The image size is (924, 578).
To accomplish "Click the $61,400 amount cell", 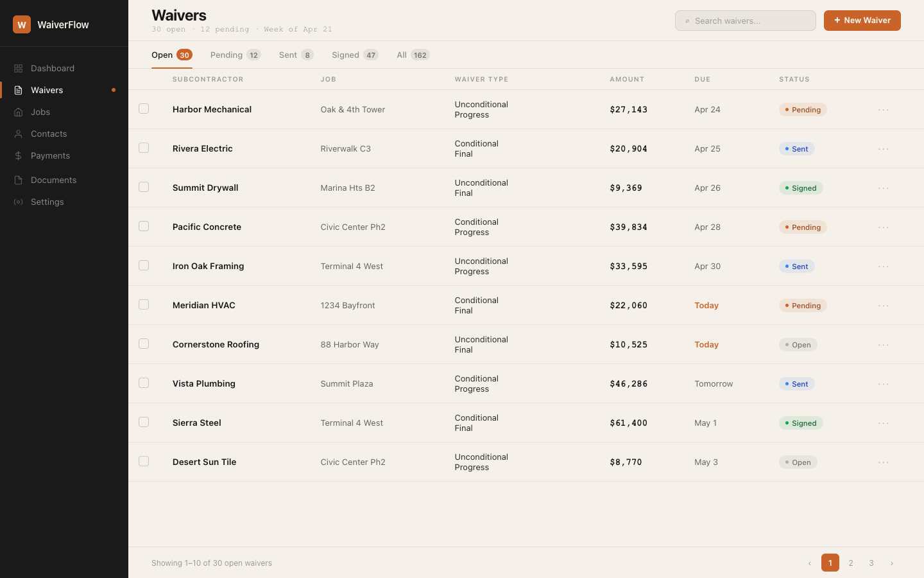I will [x=629, y=423].
